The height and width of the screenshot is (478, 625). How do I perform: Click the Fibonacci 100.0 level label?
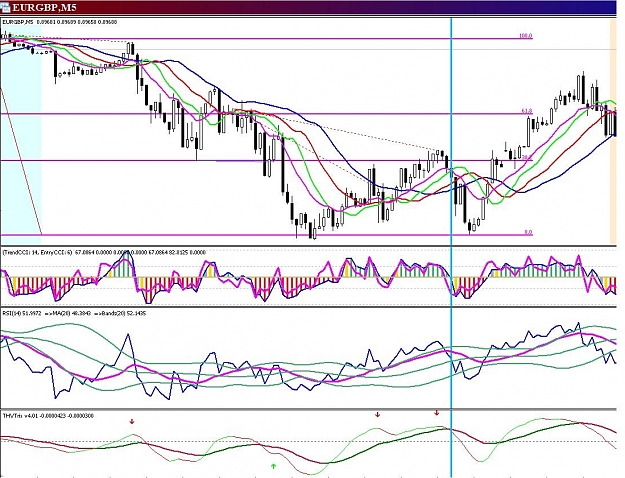[x=525, y=36]
